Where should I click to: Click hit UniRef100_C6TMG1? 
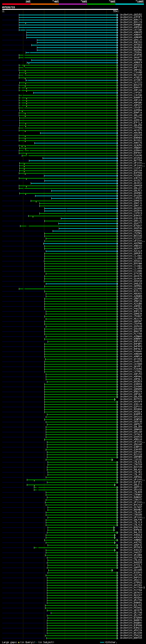pos(131,371)
